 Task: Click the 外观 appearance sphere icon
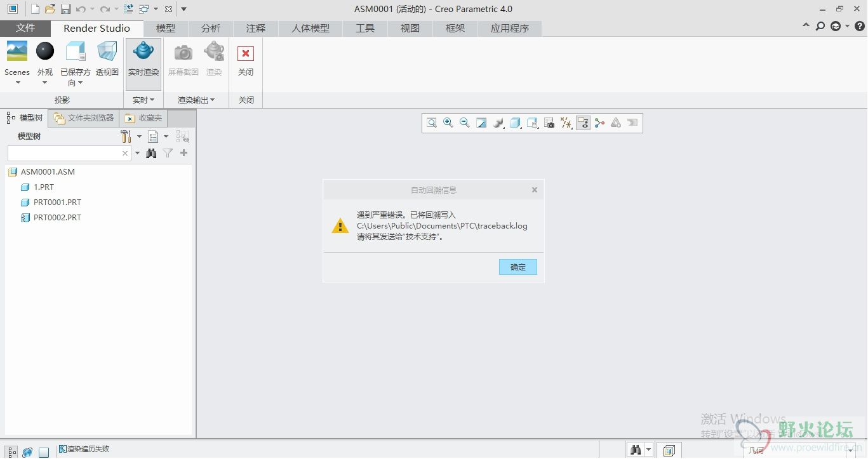click(45, 51)
